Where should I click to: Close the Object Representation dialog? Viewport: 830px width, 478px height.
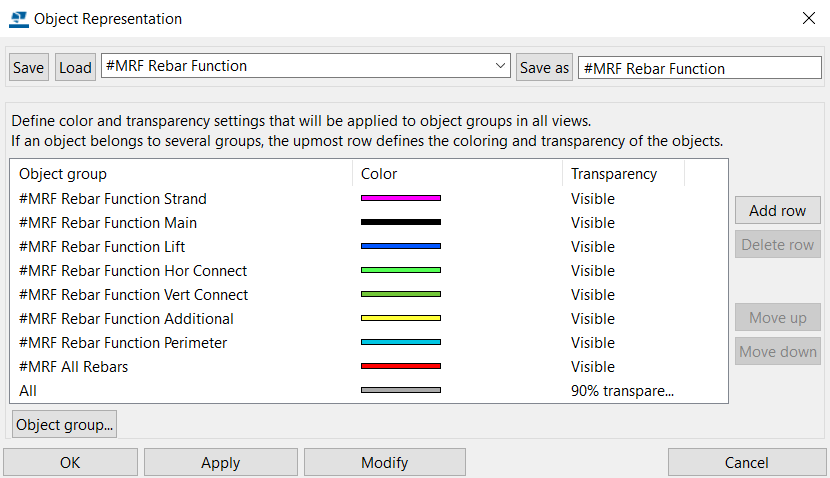click(x=808, y=19)
